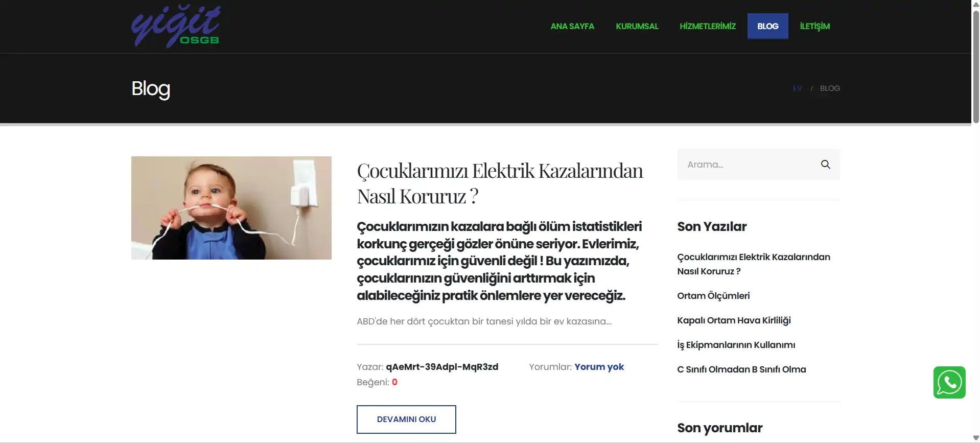980x443 pixels.
Task: Open ANA SAYFA menu item
Action: (x=572, y=26)
